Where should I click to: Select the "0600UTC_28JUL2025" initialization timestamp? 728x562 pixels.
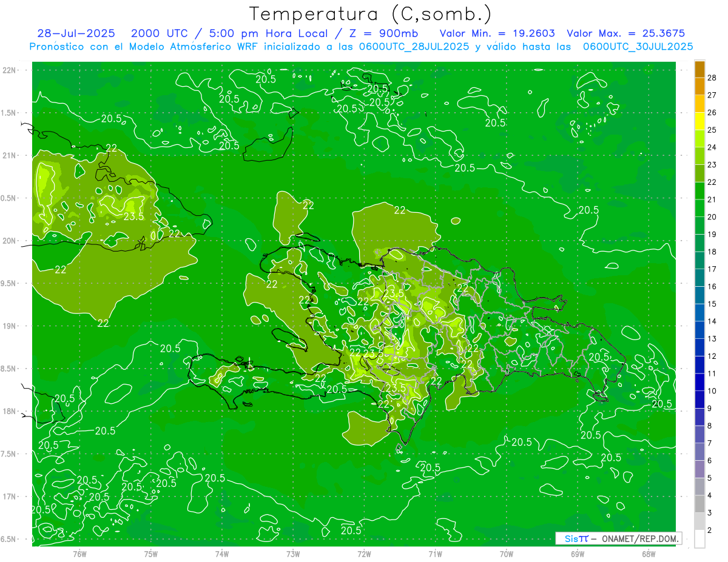(414, 46)
